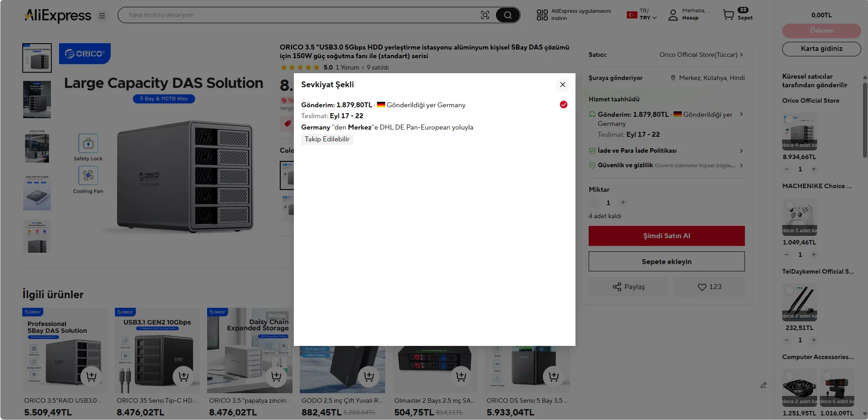This screenshot has height=420, width=868.
Task: Add ORICO 35 Serisi Tip-C item to cart
Action: point(184,376)
